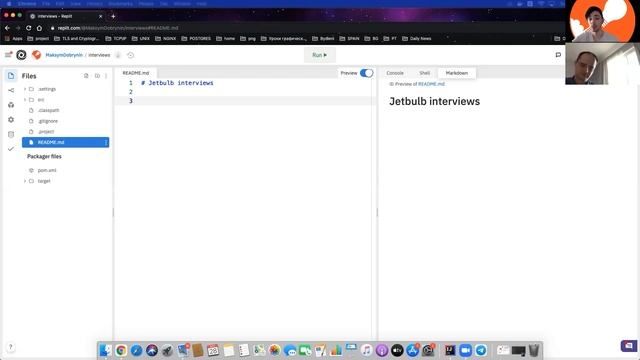Reload the page with browser refresh icon
640x360 pixels.
point(29,28)
